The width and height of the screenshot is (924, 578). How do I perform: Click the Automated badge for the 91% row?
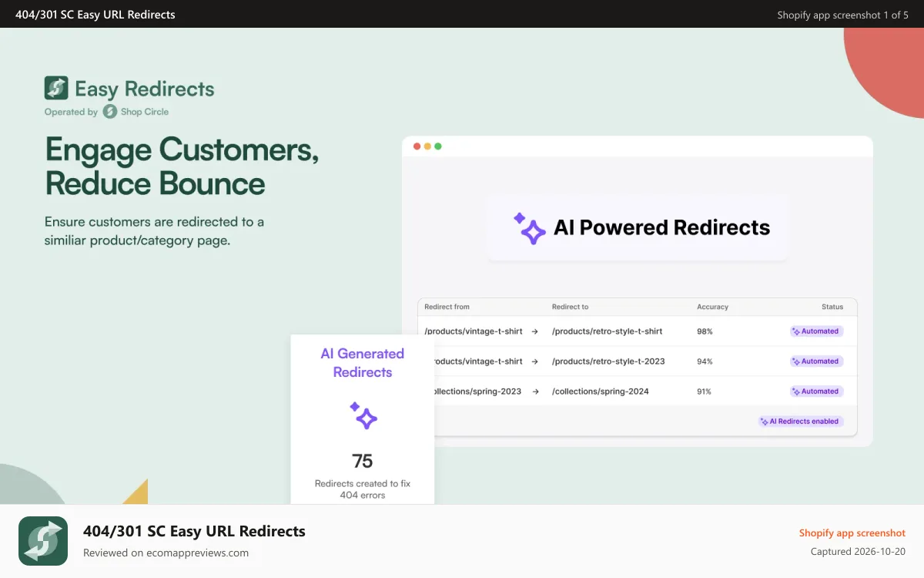(x=816, y=391)
